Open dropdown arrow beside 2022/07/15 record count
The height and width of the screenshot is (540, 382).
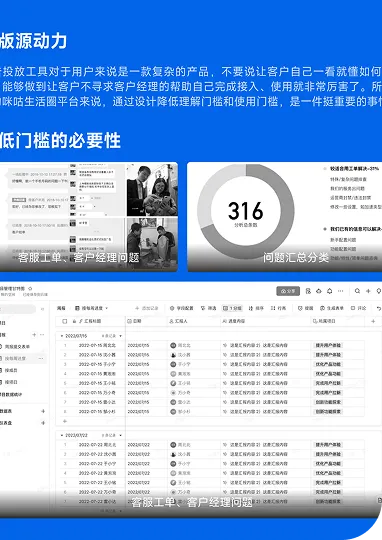coord(121,336)
